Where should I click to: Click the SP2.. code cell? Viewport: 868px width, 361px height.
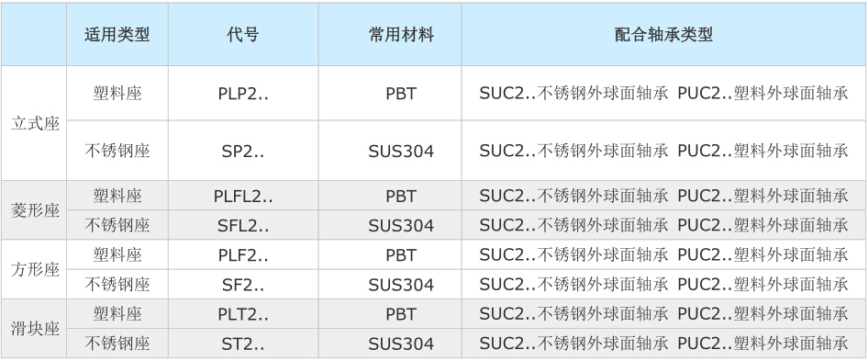pos(243,151)
